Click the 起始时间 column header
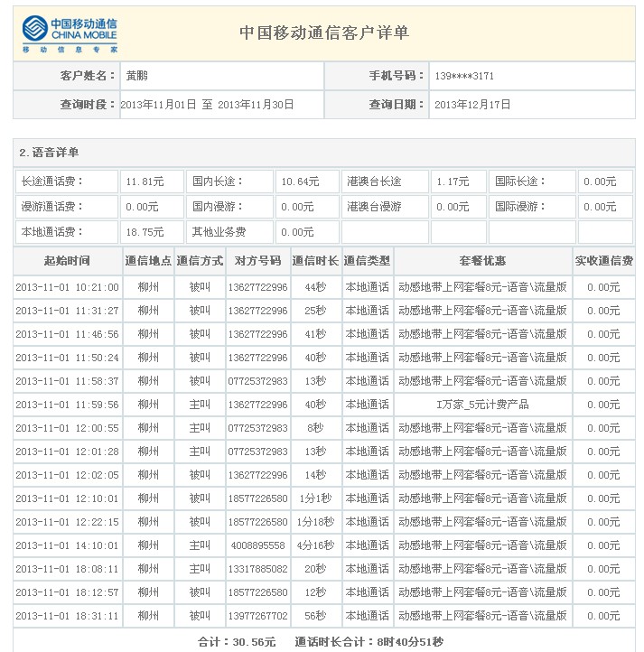Viewport: 644px width, 652px height. point(67,261)
